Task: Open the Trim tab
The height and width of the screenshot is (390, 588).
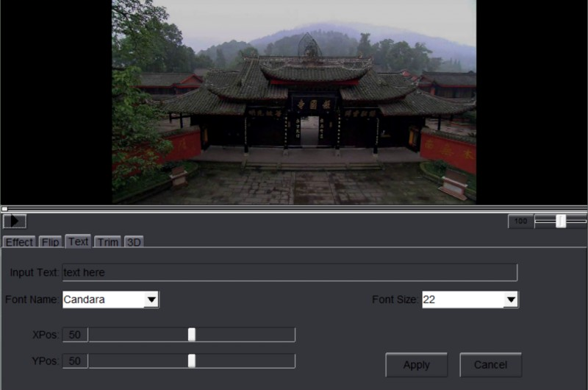Action: tap(107, 242)
